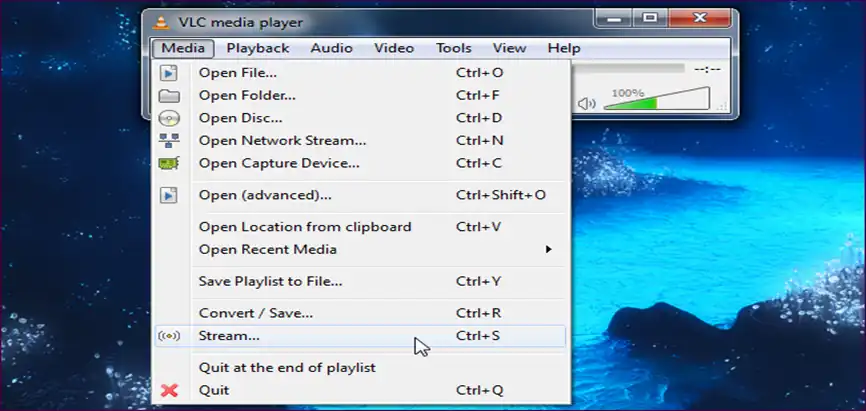
Task: Select Open (advanced)... entry
Action: click(x=361, y=195)
